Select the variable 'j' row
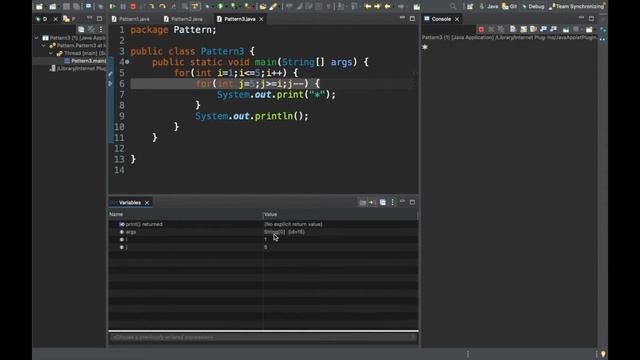Image resolution: width=640 pixels, height=360 pixels. 263,247
